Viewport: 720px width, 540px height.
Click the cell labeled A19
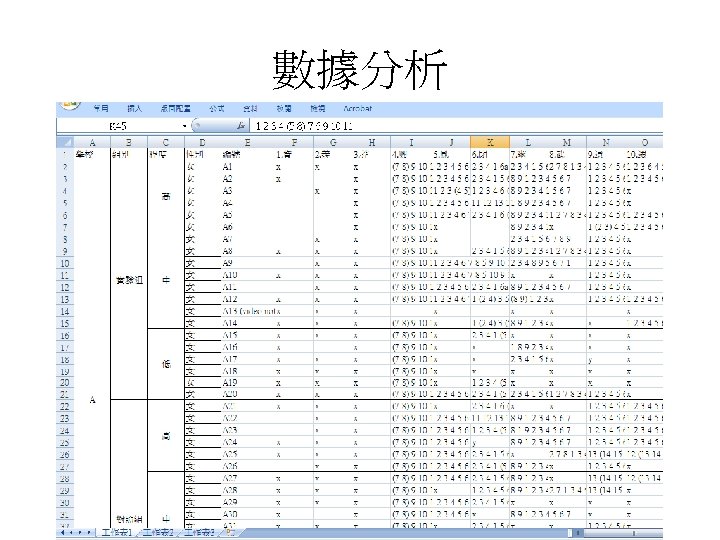click(248, 382)
